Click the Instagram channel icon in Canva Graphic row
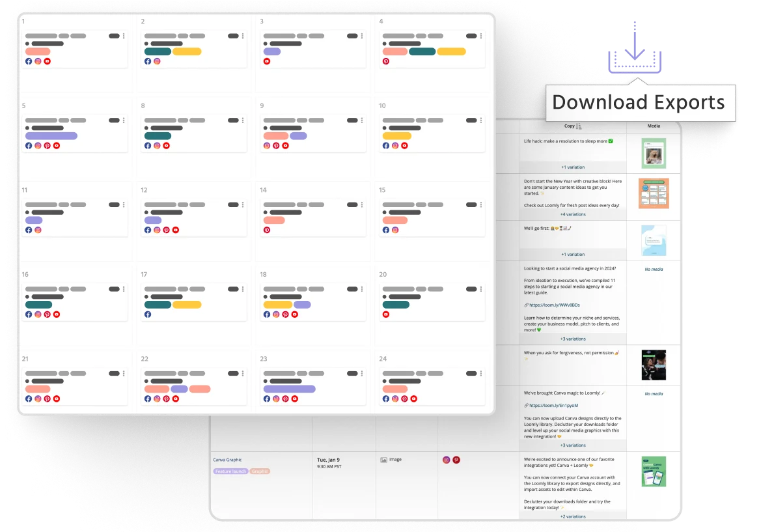Image resolution: width=761 pixels, height=532 pixels. 447,459
